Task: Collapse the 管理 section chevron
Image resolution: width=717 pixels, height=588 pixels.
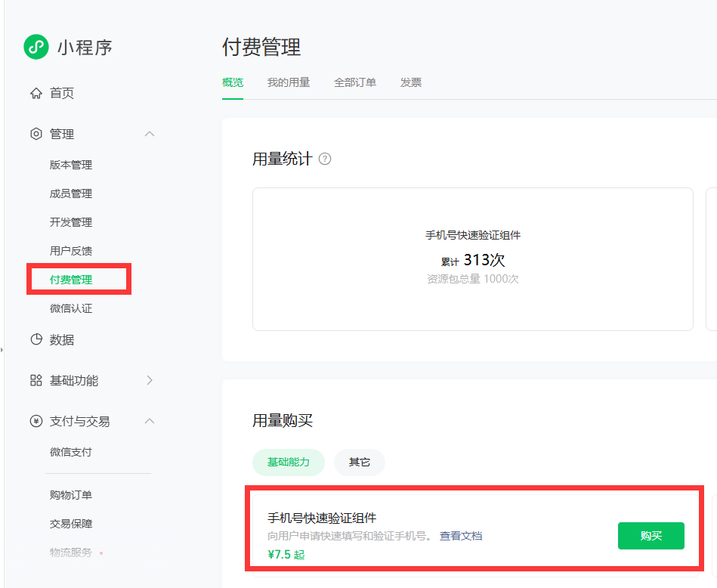Action: pyautogui.click(x=150, y=134)
